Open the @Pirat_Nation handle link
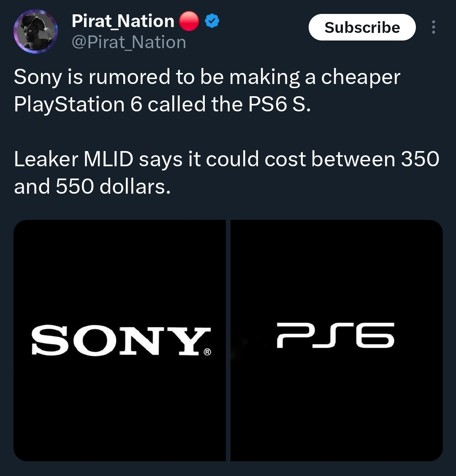The image size is (456, 476). coord(129,42)
